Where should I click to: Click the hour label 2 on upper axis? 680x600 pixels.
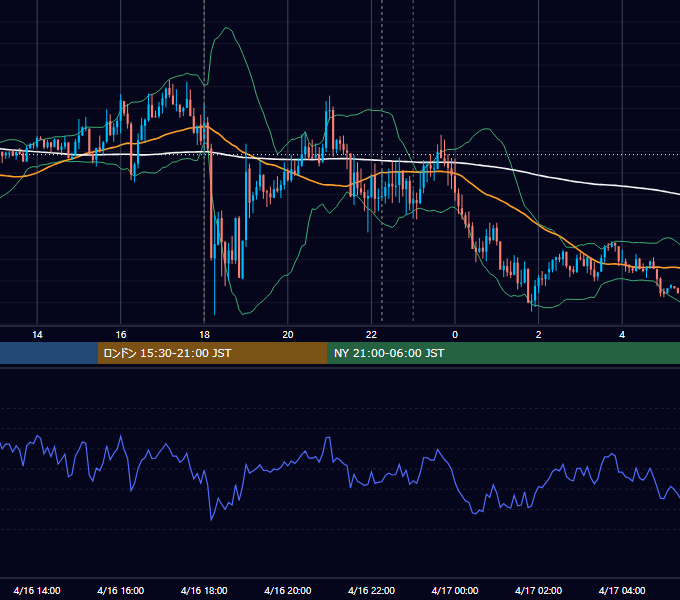tap(539, 335)
